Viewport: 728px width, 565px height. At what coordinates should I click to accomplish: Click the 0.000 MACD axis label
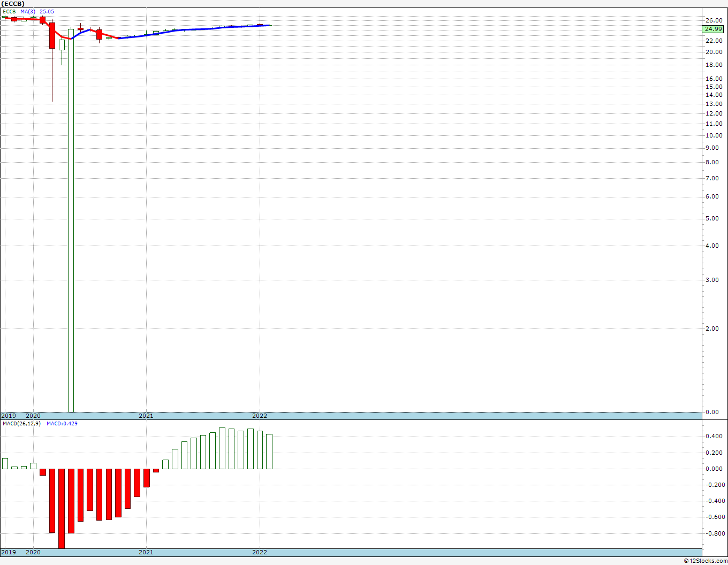tap(714, 469)
